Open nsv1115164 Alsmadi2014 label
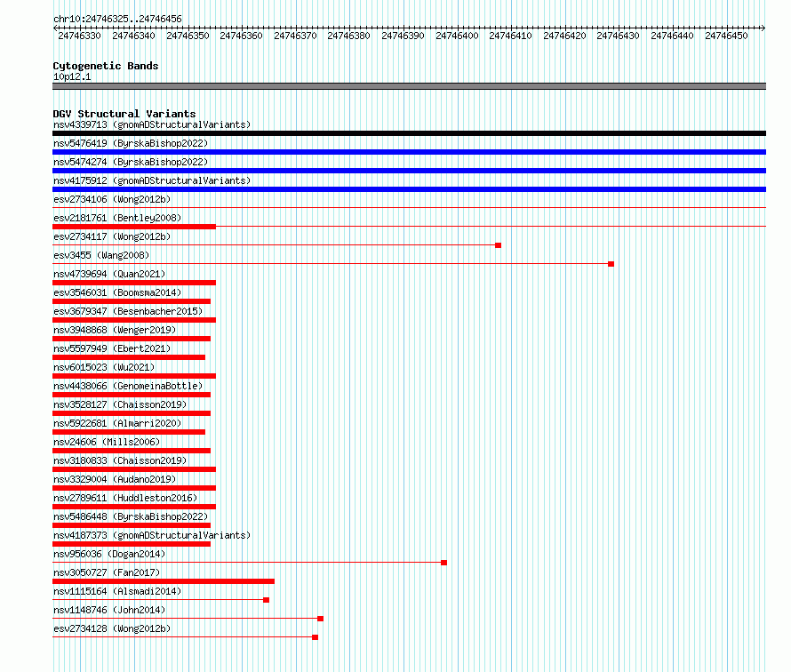 pyautogui.click(x=117, y=591)
